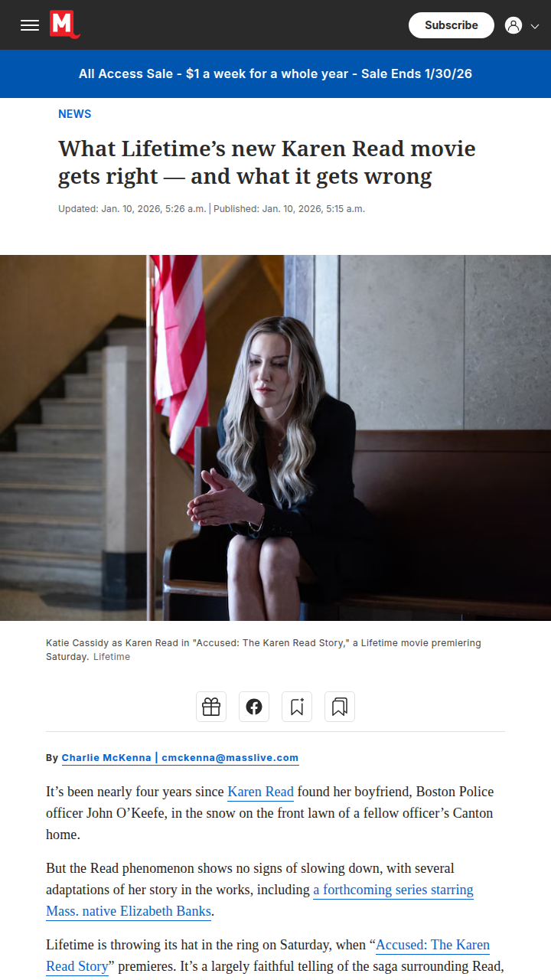The image size is (551, 980).
Task: Click the Katie Cassidy article photo
Action: pyautogui.click(x=275, y=438)
